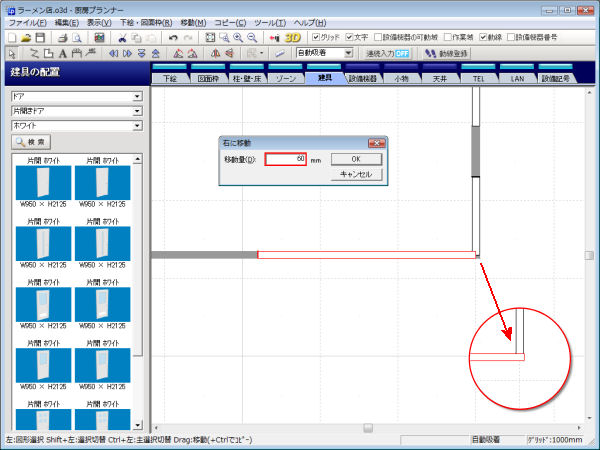Click the Cut (scissors) icon

[122, 37]
